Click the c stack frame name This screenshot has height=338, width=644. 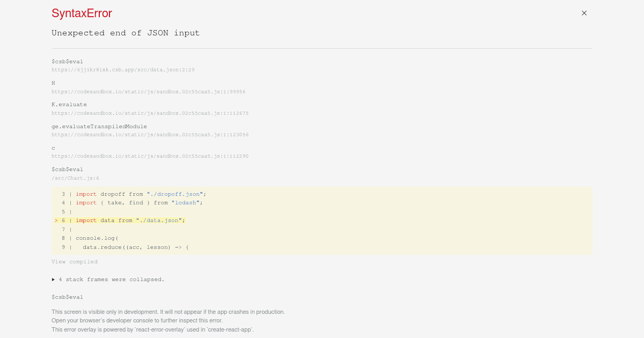[53, 148]
